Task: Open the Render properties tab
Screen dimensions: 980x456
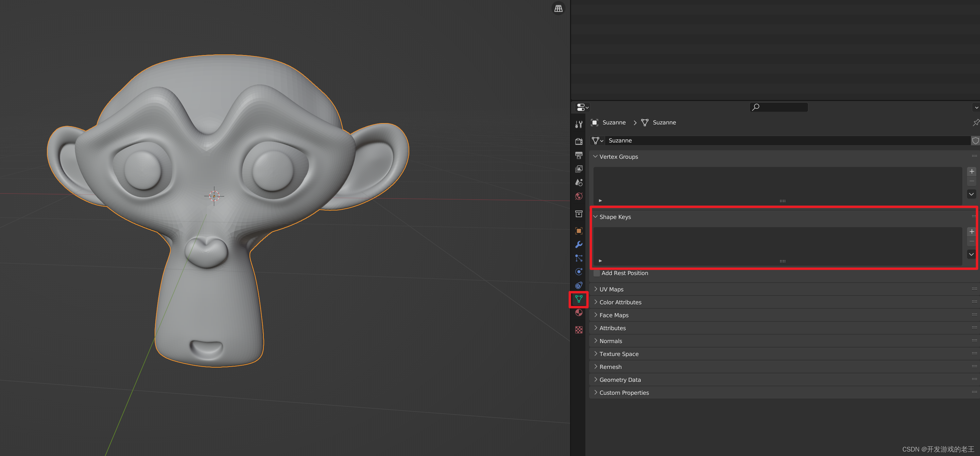Action: click(579, 141)
